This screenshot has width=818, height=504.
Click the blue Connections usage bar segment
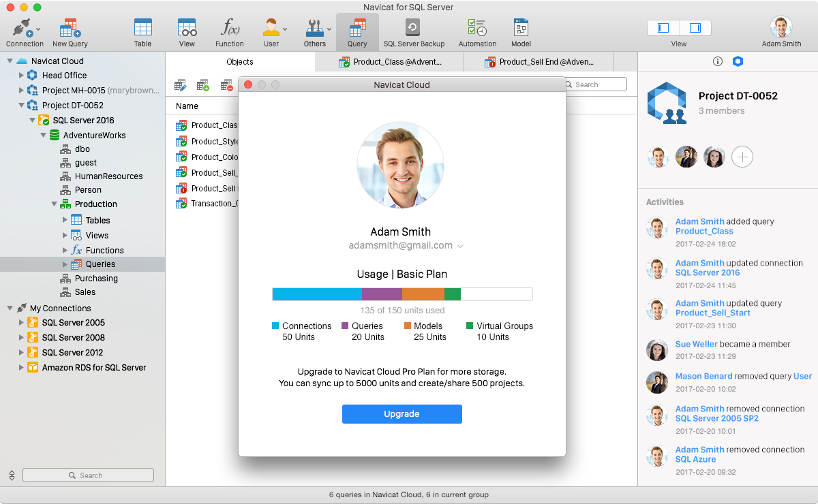point(317,294)
